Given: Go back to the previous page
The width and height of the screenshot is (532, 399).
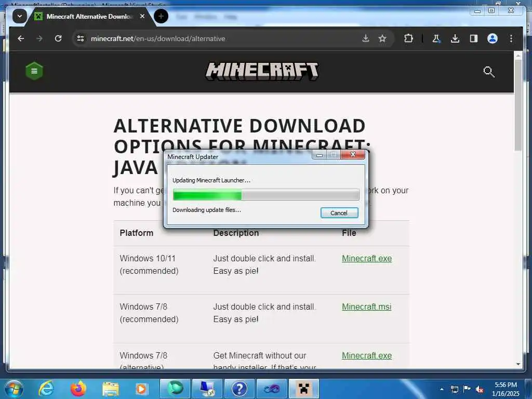Looking at the screenshot, I should click(x=21, y=38).
